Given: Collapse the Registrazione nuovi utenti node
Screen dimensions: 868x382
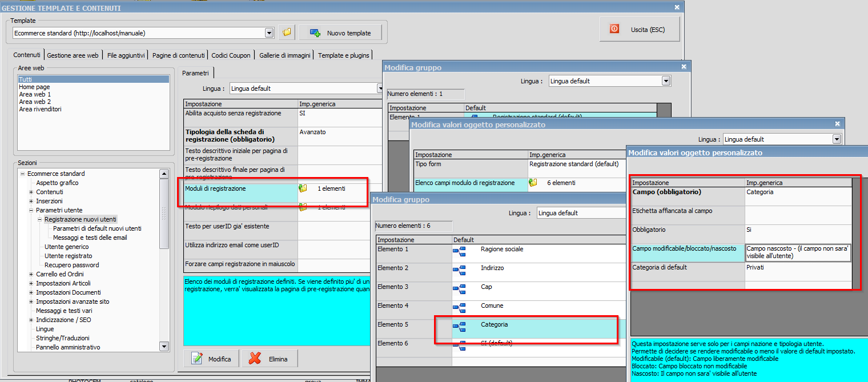Looking at the screenshot, I should [39, 219].
